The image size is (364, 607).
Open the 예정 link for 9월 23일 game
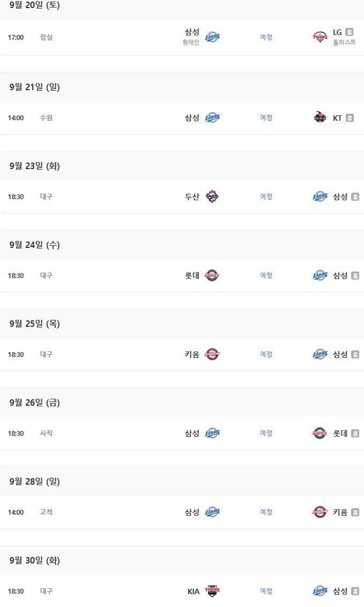(x=266, y=196)
